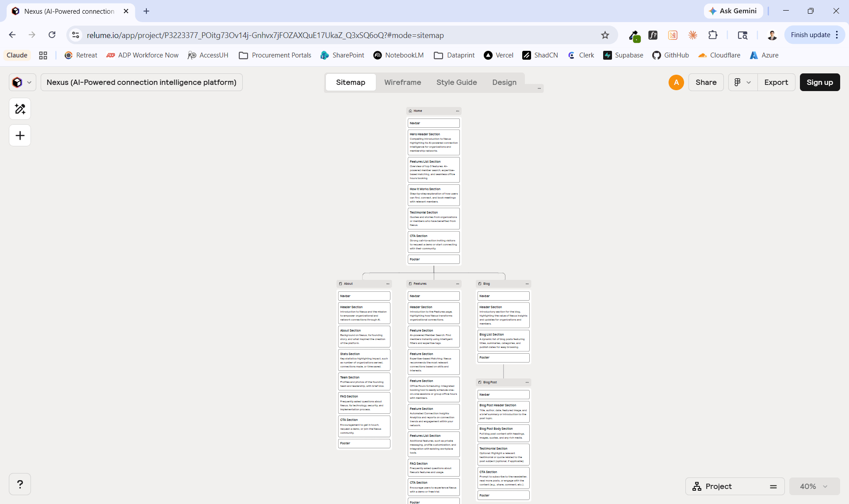The width and height of the screenshot is (849, 504).
Task: Open Home page options menu
Action: click(457, 111)
